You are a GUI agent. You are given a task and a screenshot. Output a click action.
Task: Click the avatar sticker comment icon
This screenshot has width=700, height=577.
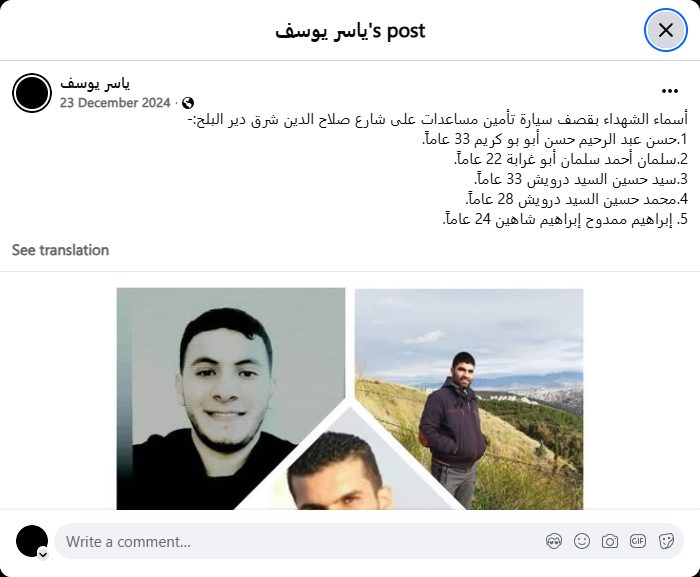coord(554,541)
